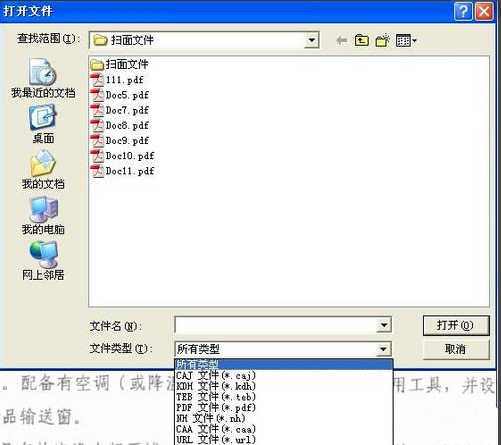Screen dimensions: 501x445
Task: Expand the look-in folder dropdown
Action: [x=312, y=40]
